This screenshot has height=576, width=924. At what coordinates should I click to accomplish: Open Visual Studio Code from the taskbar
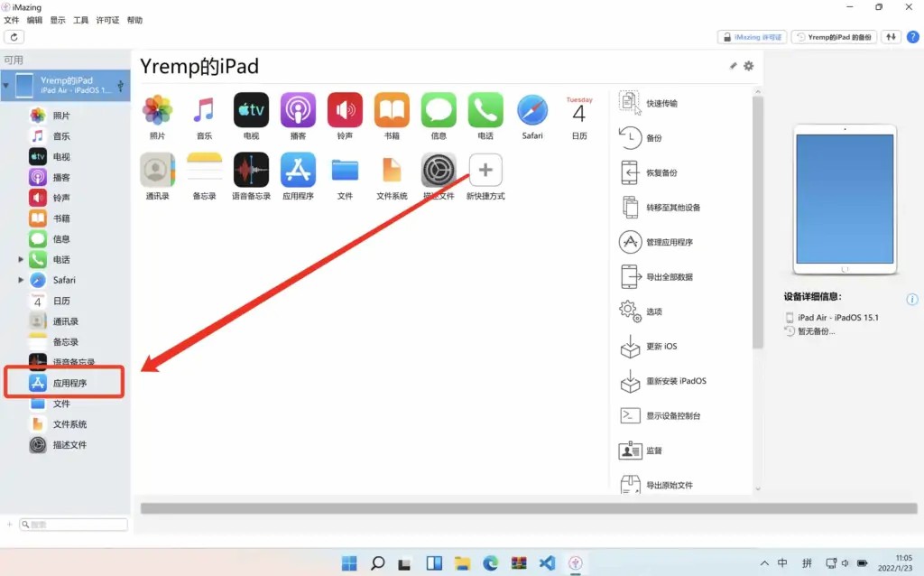547,563
